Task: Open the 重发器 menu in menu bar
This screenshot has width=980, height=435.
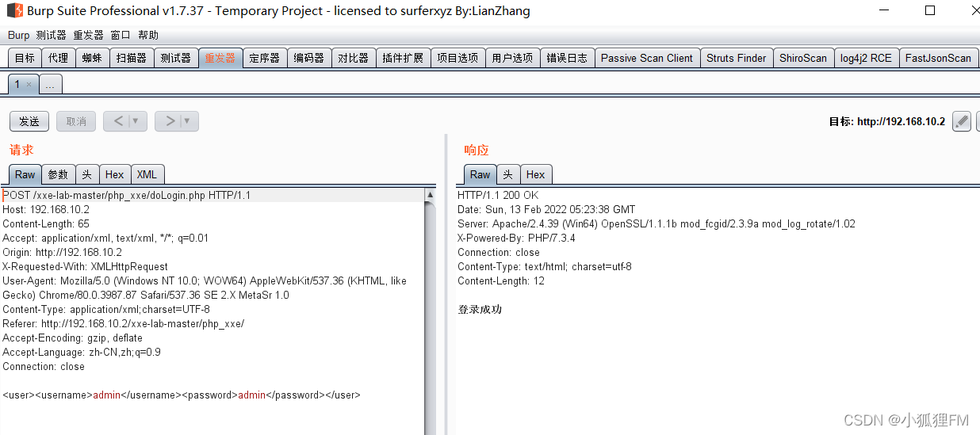Action: tap(89, 35)
